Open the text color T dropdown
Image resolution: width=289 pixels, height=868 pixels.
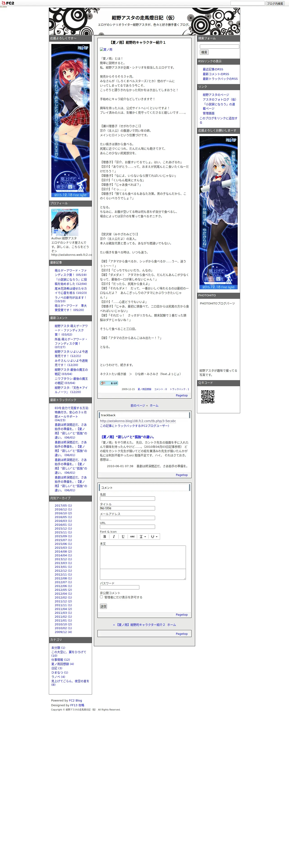point(143,537)
